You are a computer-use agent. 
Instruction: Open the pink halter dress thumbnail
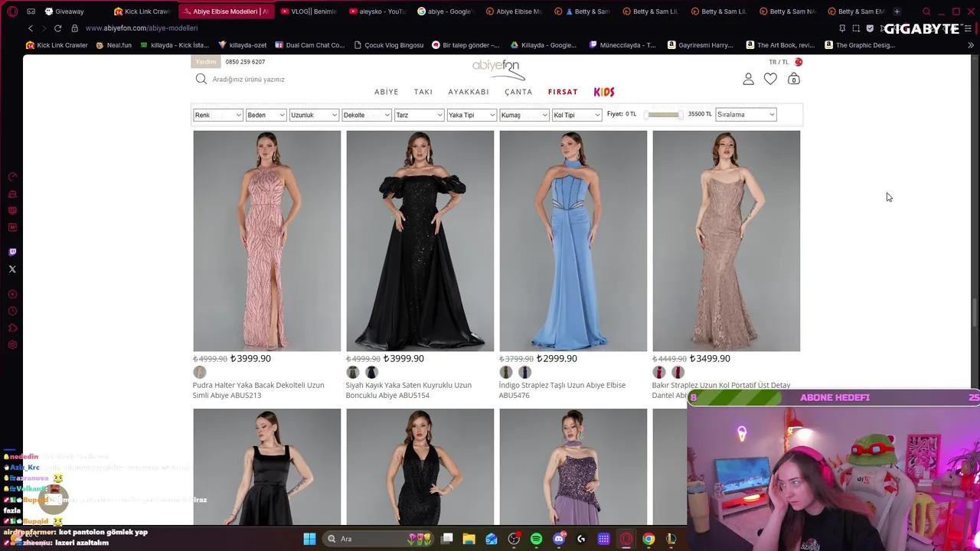(267, 241)
